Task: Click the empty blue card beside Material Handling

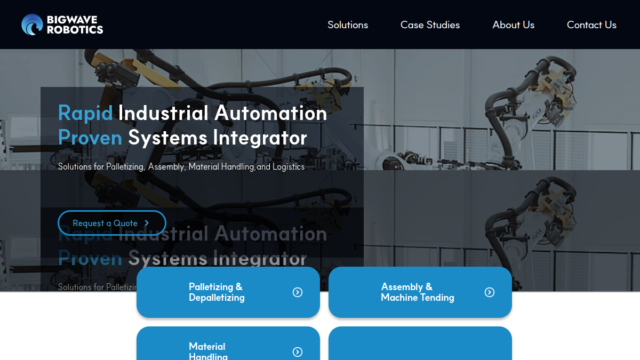Action: pyautogui.click(x=420, y=343)
